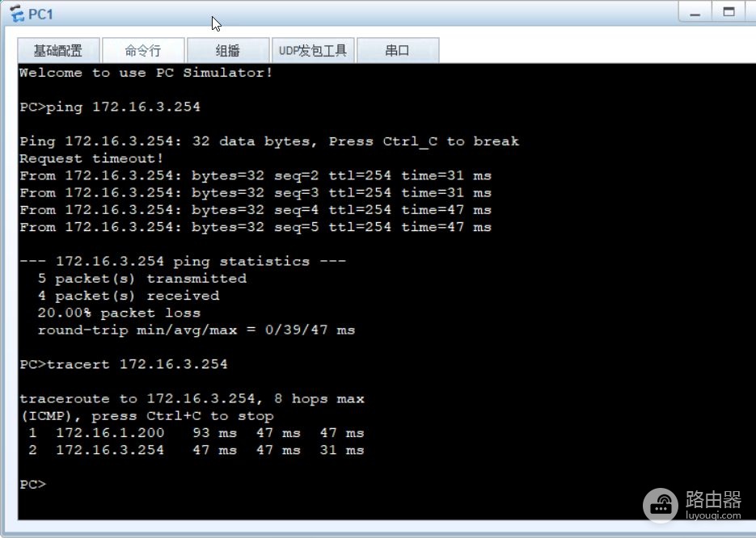Image resolution: width=756 pixels, height=538 pixels.
Task: Open the 基础配置 tab
Action: point(58,51)
